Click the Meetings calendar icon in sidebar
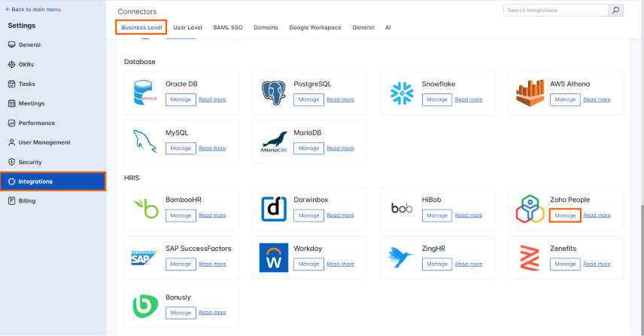644x336 pixels. click(x=11, y=103)
